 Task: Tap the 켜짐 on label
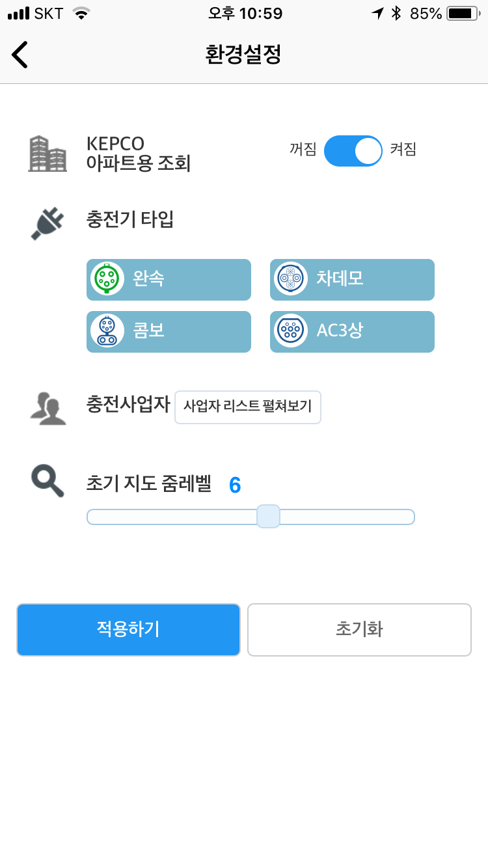point(403,150)
